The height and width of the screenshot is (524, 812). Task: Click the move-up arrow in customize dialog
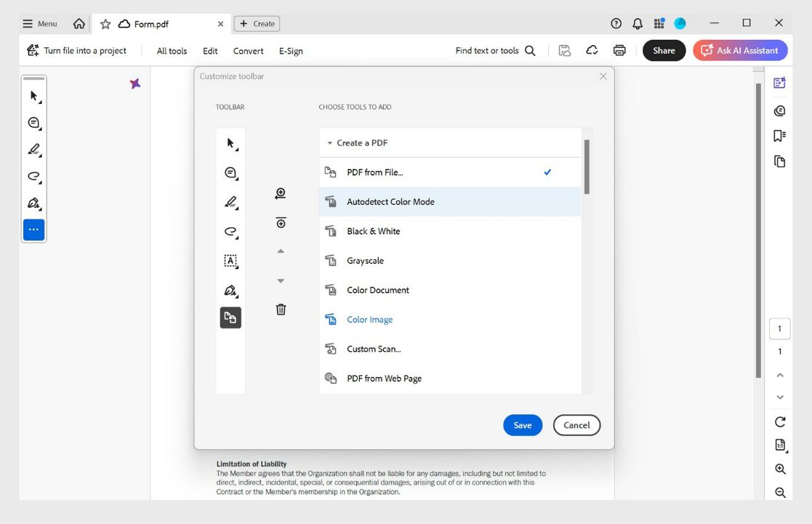pyautogui.click(x=281, y=251)
